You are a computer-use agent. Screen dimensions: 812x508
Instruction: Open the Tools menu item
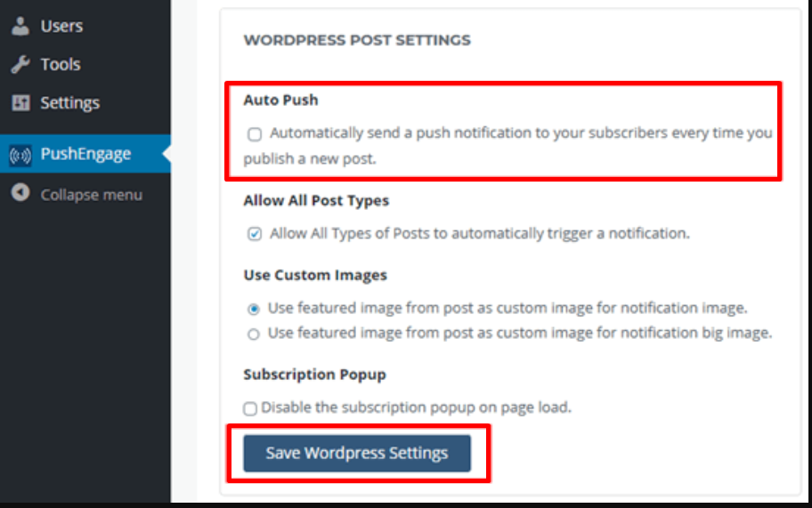(61, 65)
